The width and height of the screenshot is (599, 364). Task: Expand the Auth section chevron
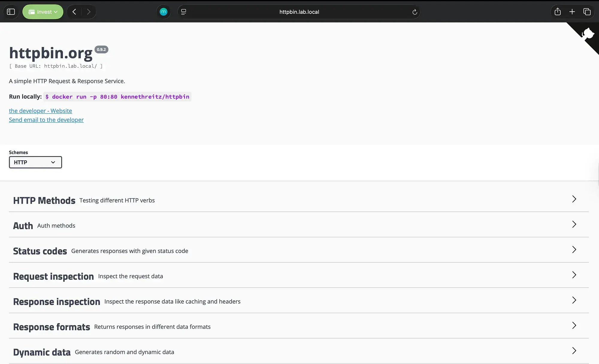tap(574, 224)
